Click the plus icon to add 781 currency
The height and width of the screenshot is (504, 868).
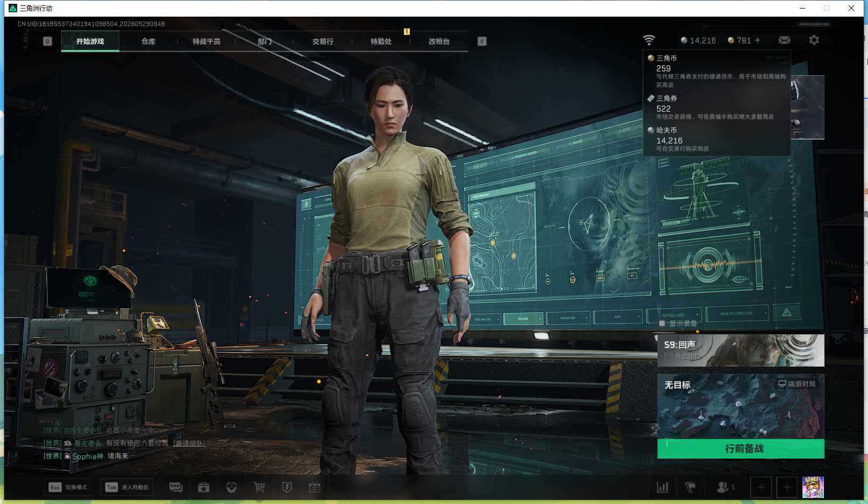coord(757,40)
